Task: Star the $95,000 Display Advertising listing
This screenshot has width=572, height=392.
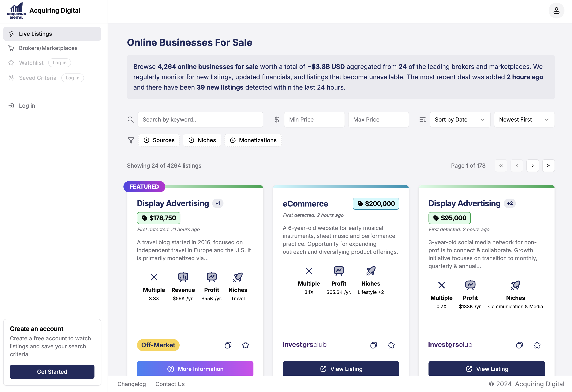Action: tap(537, 345)
